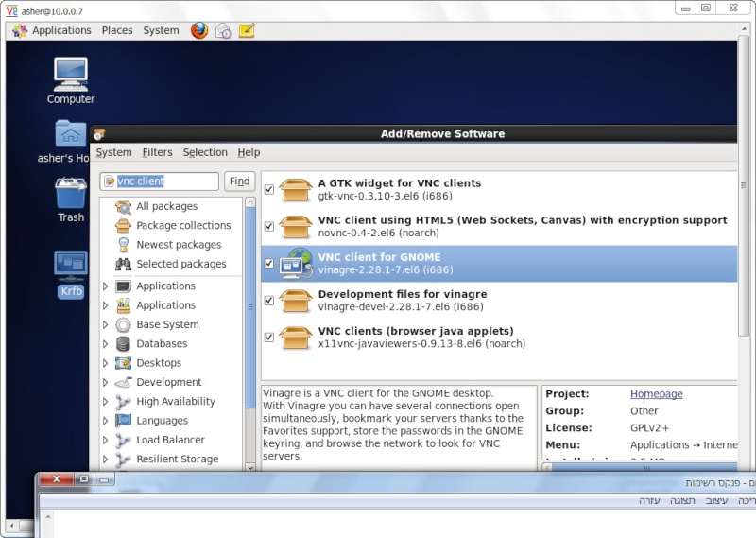Screen dimensions: 756x538
Task: Open the GNOME panel System menu
Action: pos(161,30)
